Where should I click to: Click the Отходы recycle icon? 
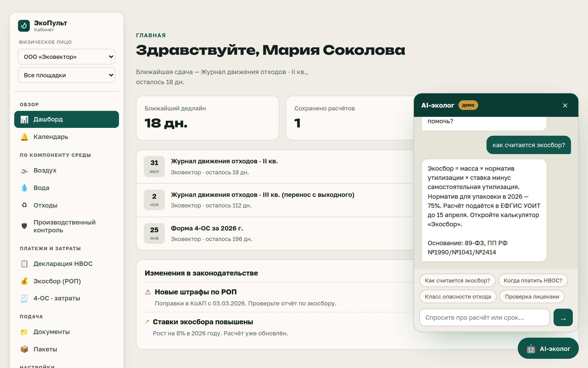[x=24, y=205]
